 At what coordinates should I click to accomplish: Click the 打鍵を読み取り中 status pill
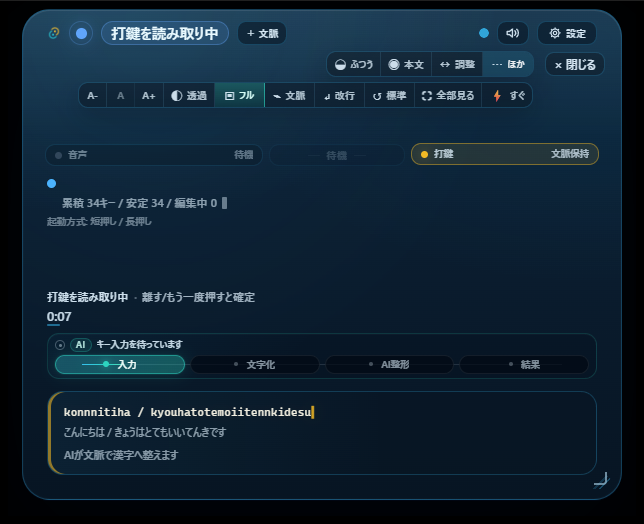(165, 33)
